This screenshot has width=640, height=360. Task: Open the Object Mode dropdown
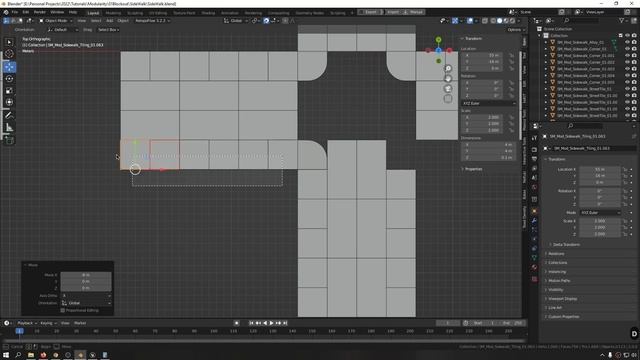tap(56, 20)
